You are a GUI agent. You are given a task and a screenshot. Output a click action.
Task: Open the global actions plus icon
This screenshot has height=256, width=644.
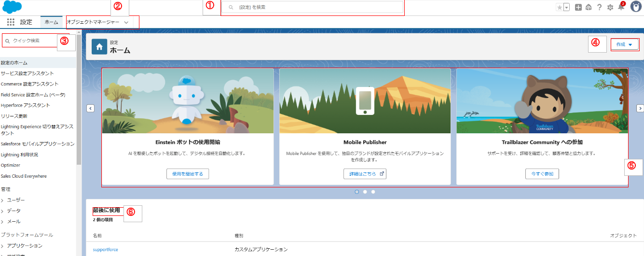(579, 7)
